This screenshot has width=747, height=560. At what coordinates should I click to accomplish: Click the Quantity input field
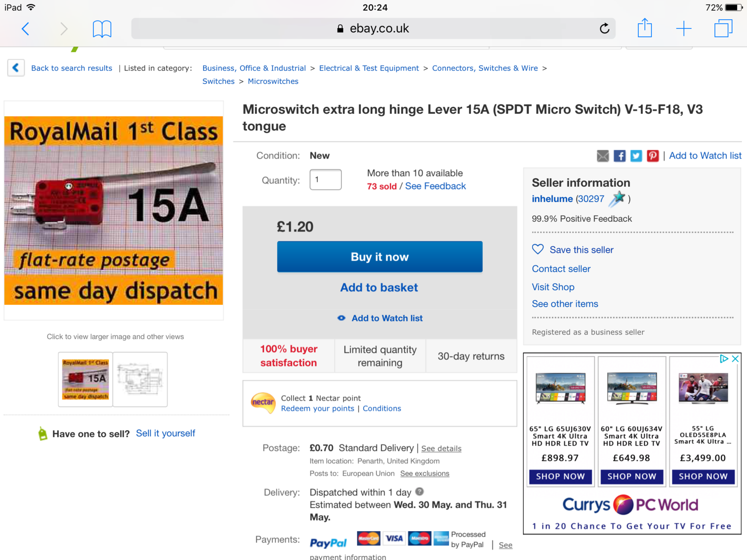(x=325, y=180)
